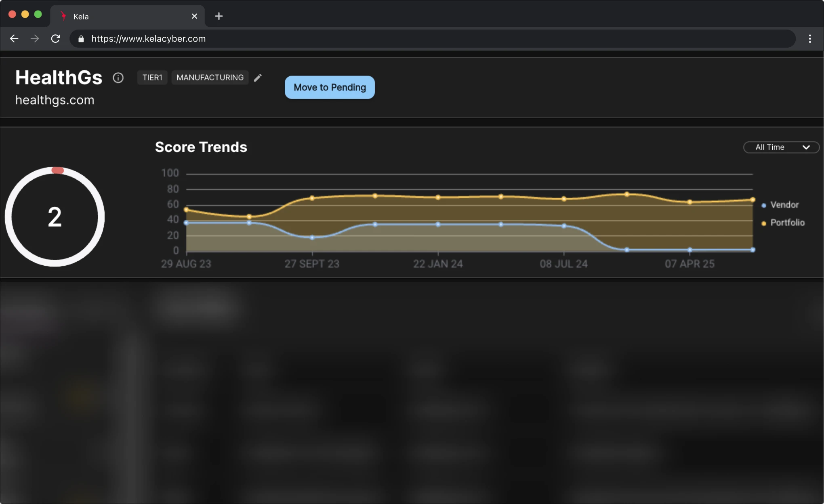Click Move to Pending button
824x504 pixels.
point(330,87)
